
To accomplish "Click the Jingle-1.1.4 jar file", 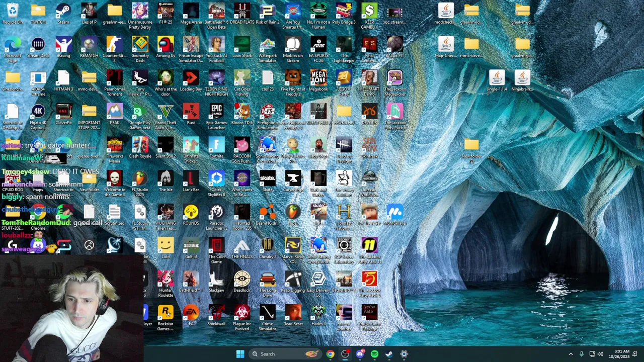I will (x=497, y=81).
